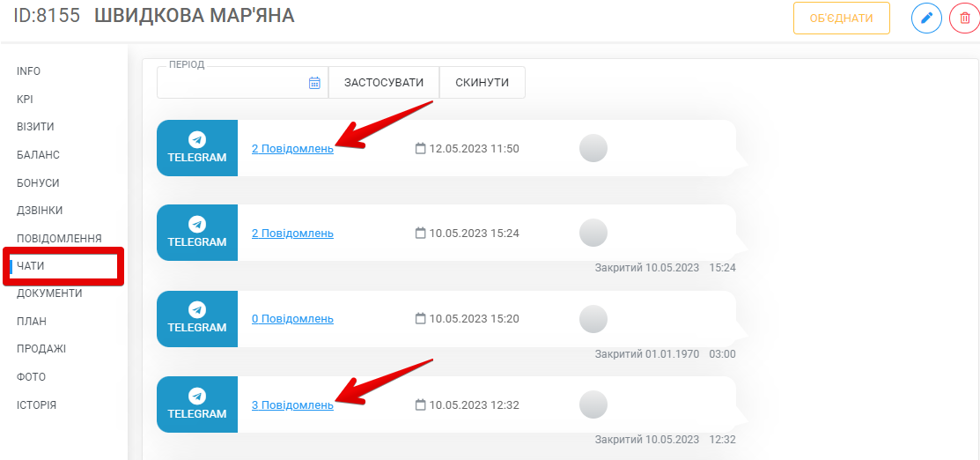The height and width of the screenshot is (460, 980).
Task: Click calendar icon beside 10.05.2023 15:24
Action: click(x=421, y=233)
